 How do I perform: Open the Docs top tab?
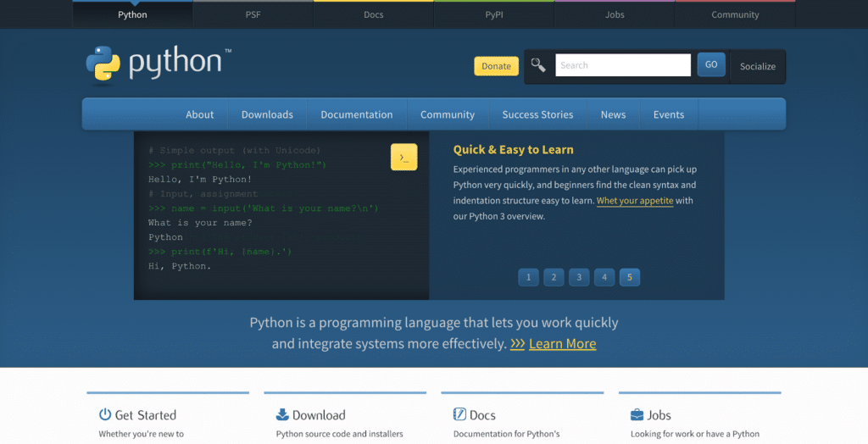374,14
